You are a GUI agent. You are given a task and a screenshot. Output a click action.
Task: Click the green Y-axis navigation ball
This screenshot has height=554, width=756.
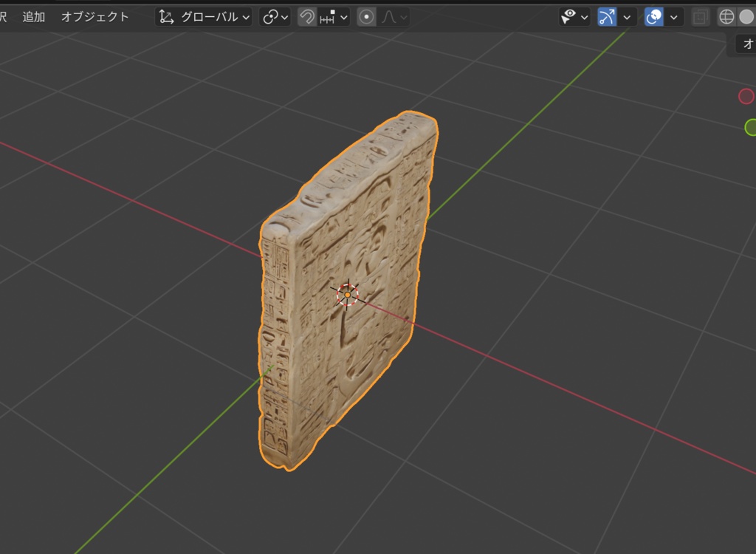[x=751, y=128]
